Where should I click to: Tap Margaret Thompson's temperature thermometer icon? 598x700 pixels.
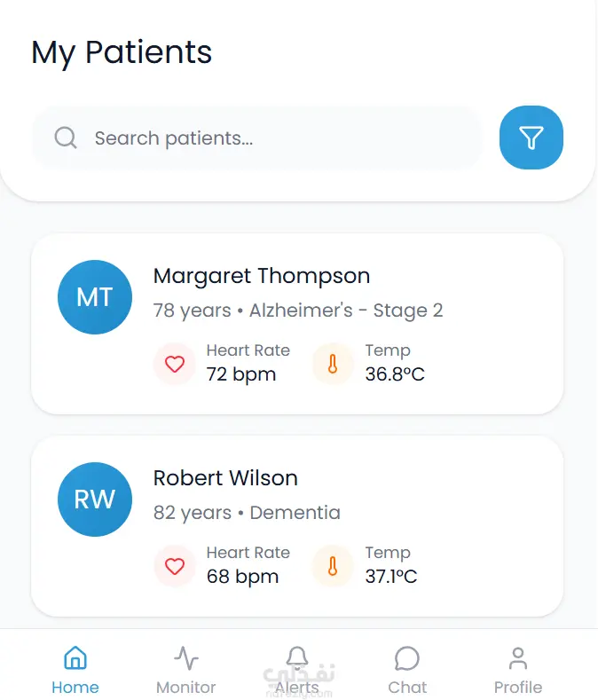(x=333, y=365)
